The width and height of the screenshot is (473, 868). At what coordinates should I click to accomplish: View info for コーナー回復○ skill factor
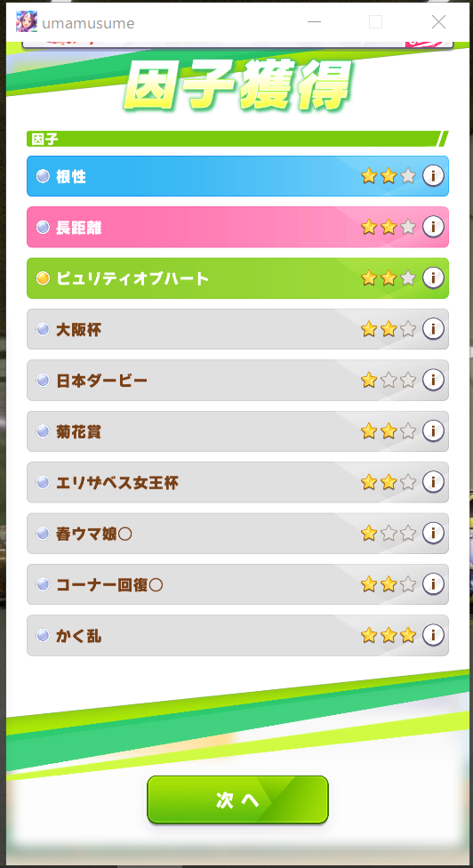[x=433, y=584]
